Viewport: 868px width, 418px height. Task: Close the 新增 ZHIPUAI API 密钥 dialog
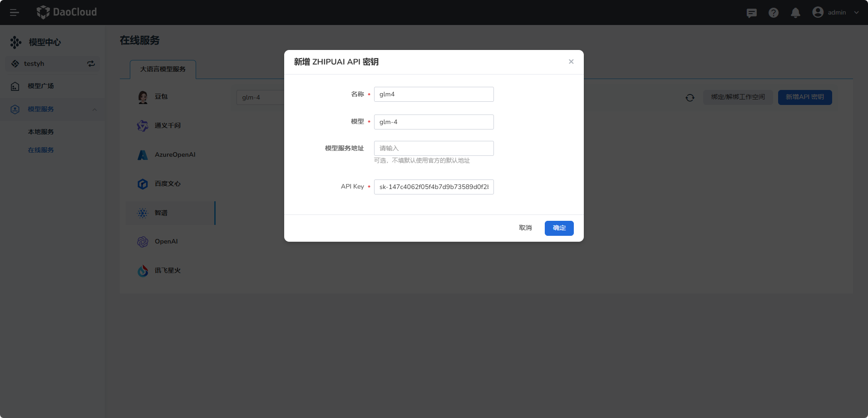tap(571, 62)
